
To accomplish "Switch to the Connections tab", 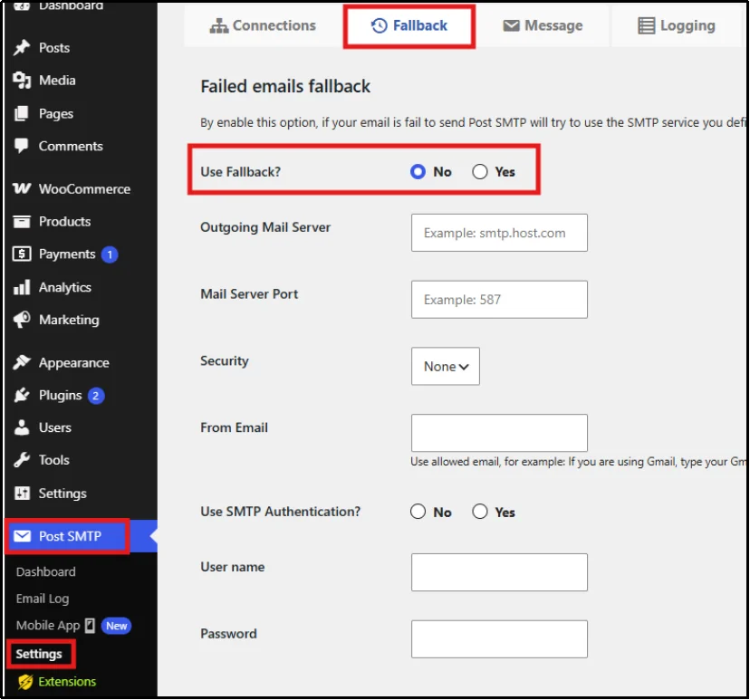I will tap(263, 25).
